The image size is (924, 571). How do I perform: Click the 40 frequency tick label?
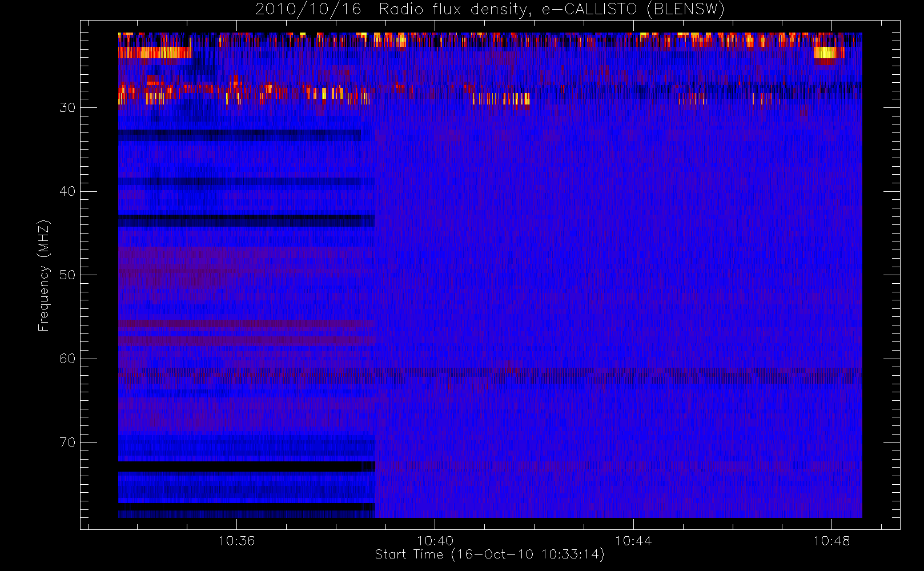click(67, 191)
